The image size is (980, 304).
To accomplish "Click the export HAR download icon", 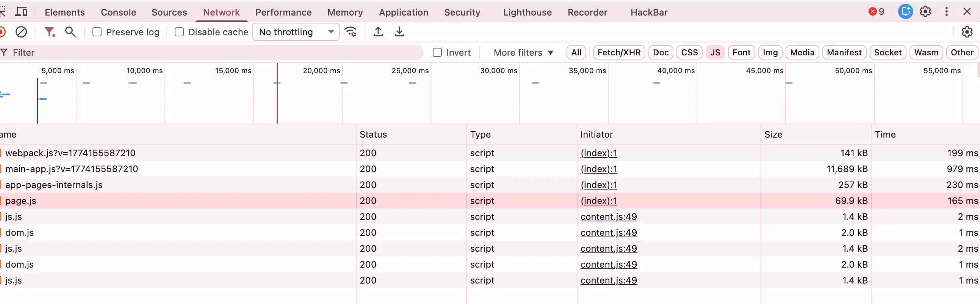I will click(399, 32).
